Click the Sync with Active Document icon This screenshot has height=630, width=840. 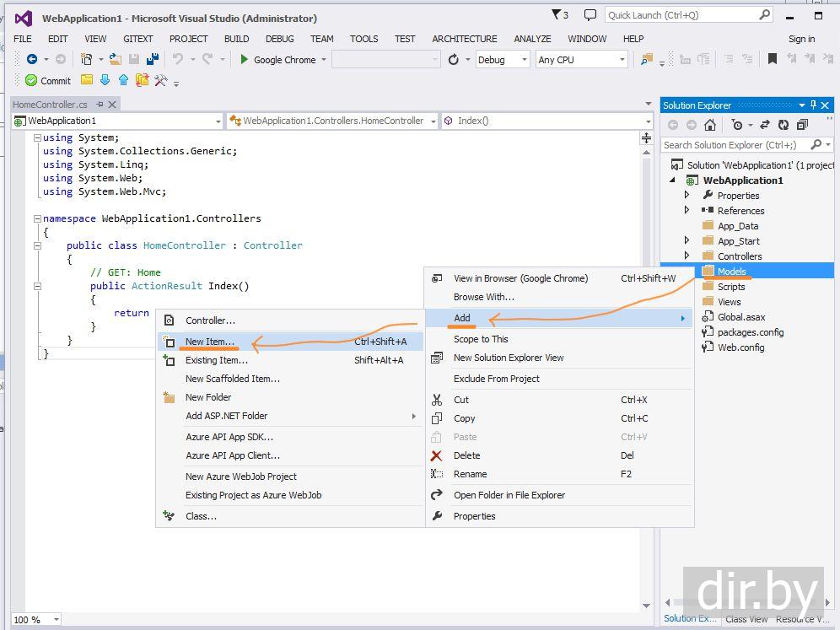click(x=764, y=125)
